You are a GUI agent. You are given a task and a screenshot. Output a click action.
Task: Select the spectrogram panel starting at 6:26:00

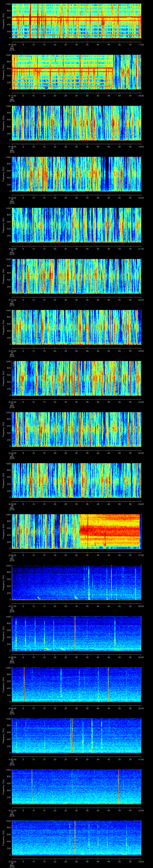click(x=76, y=531)
